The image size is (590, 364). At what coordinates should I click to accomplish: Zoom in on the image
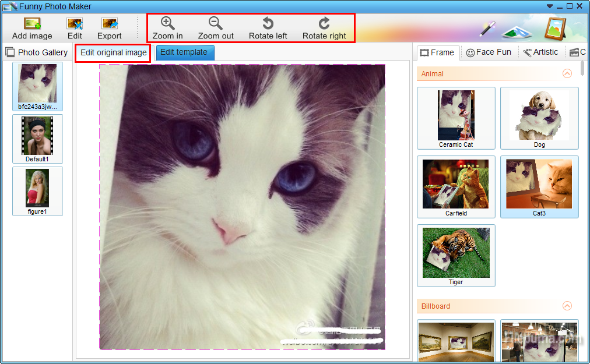coord(167,28)
